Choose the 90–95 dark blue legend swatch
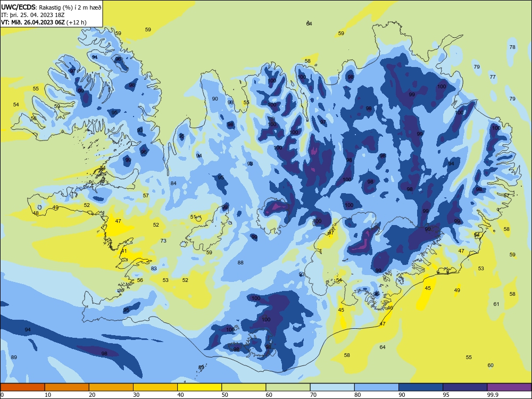This screenshot has height=399, width=532. pos(421,387)
